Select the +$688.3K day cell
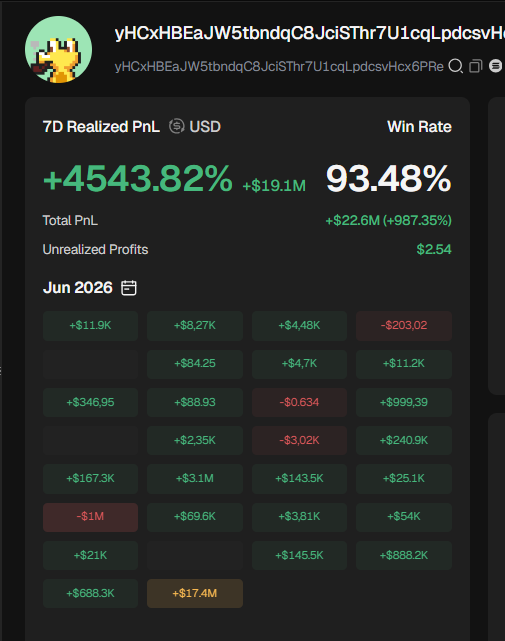Viewport: 505px width, 641px height. pyautogui.click(x=90, y=594)
